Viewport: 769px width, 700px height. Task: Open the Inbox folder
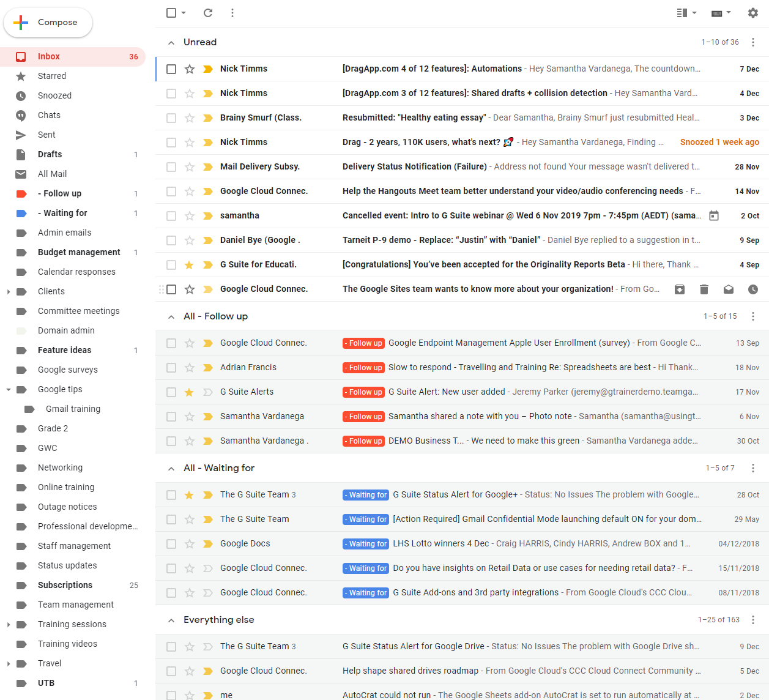point(73,57)
